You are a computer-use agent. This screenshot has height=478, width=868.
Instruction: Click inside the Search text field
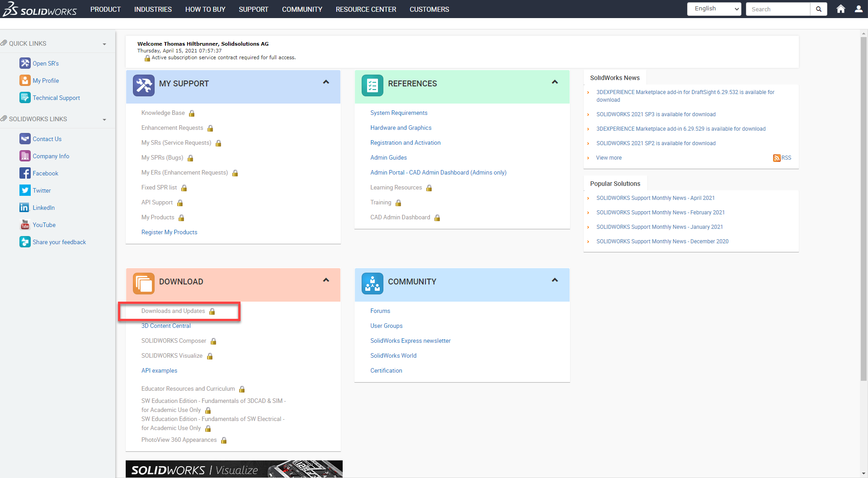[778, 9]
